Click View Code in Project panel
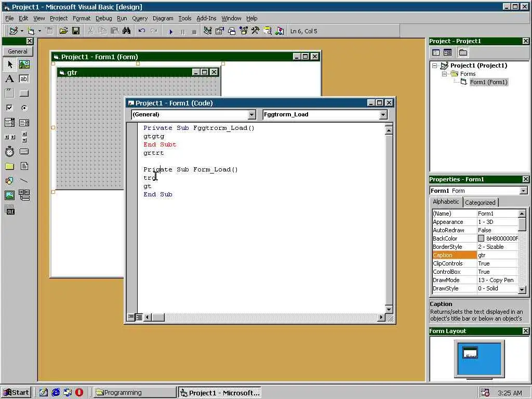 [x=436, y=52]
